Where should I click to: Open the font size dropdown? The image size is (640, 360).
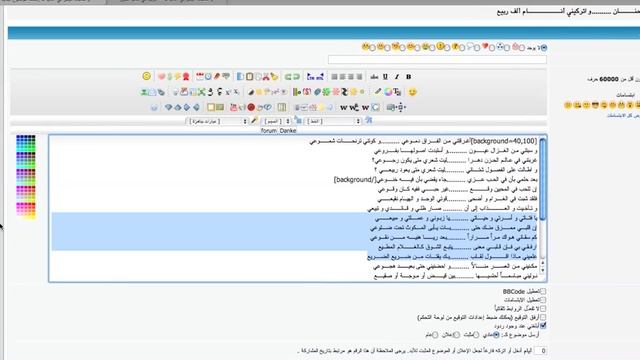pyautogui.click(x=276, y=121)
